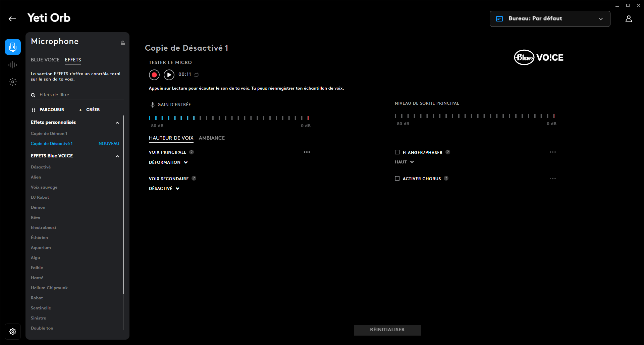Screen dimensions: 644x345
Task: Select the Hanté effect
Action: point(37,278)
